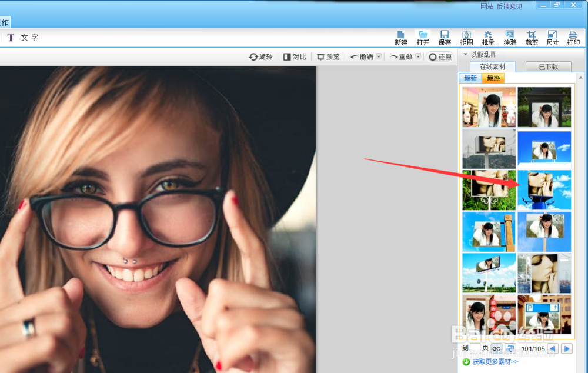The image size is (588, 373).
Task: Select the clothing shop display template
Action: coord(489,107)
